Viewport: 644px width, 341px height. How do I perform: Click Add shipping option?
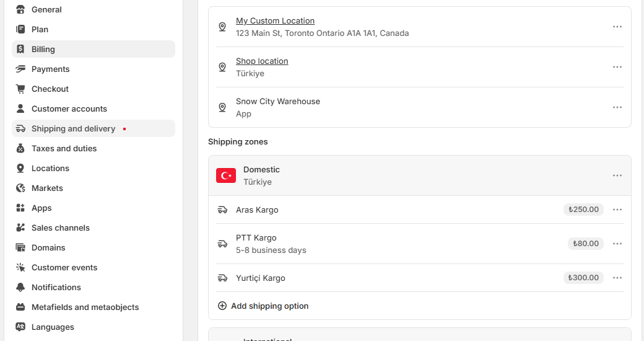[263, 306]
